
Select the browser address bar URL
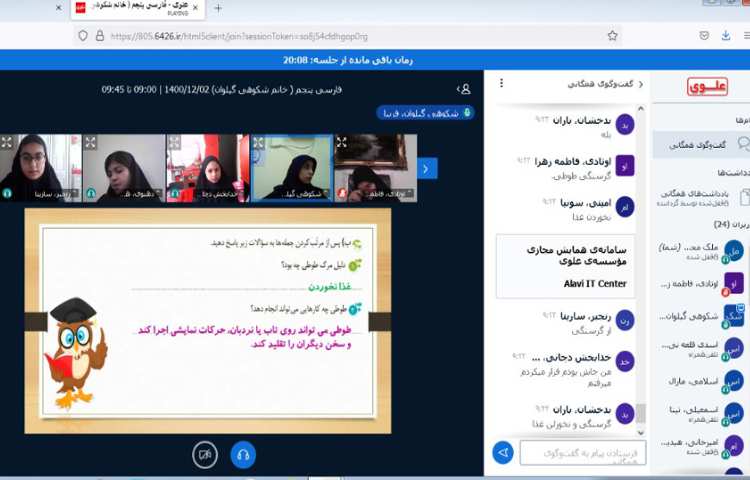239,36
